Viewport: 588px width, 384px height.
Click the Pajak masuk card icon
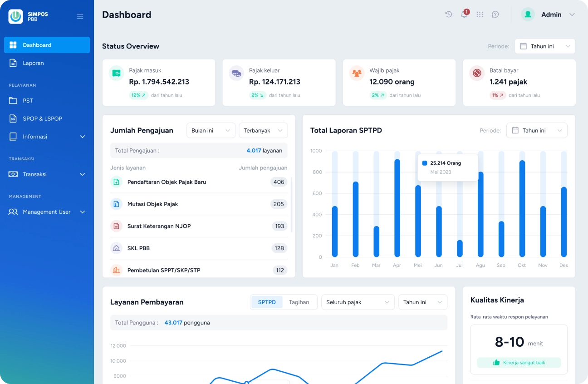pos(117,73)
